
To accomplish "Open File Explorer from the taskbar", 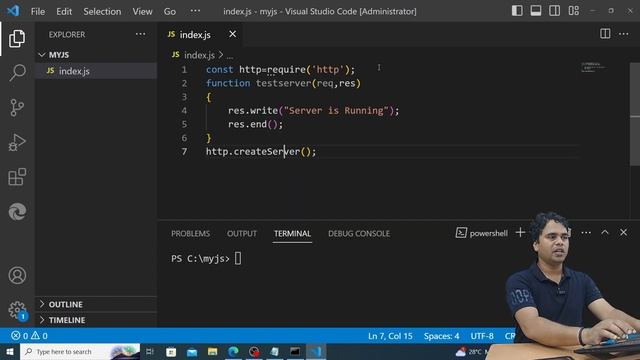I will (212, 351).
